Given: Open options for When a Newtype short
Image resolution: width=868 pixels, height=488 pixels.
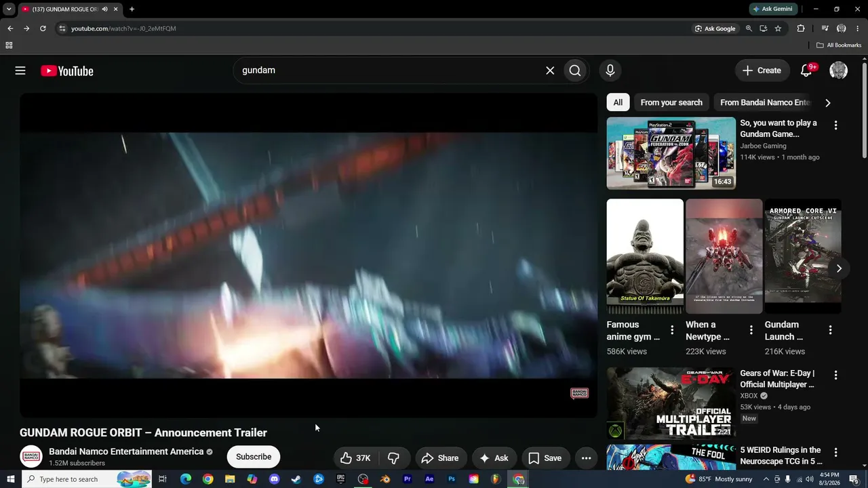Looking at the screenshot, I should click(x=751, y=330).
